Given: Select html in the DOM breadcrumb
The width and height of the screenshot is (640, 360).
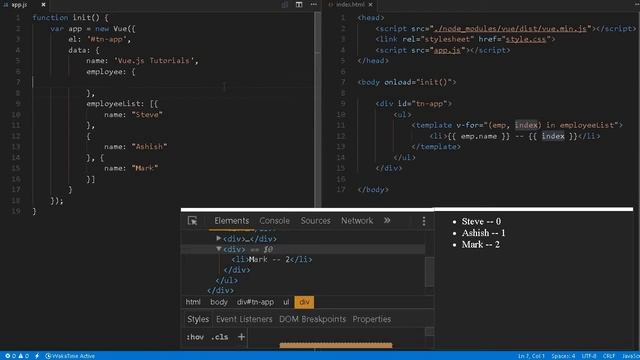Looking at the screenshot, I should point(193,302).
